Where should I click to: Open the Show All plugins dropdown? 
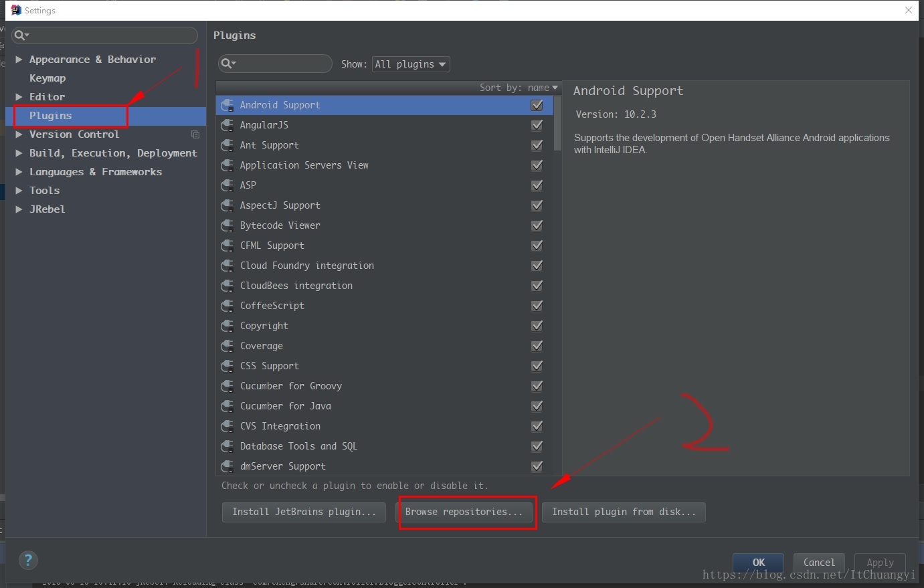tap(411, 64)
